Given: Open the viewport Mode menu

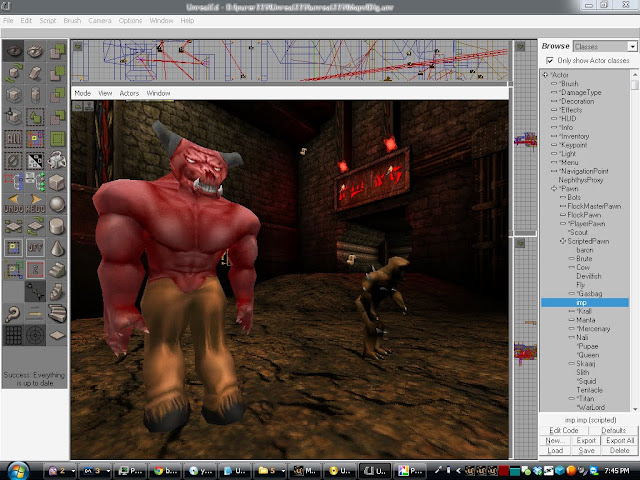Looking at the screenshot, I should pos(82,93).
